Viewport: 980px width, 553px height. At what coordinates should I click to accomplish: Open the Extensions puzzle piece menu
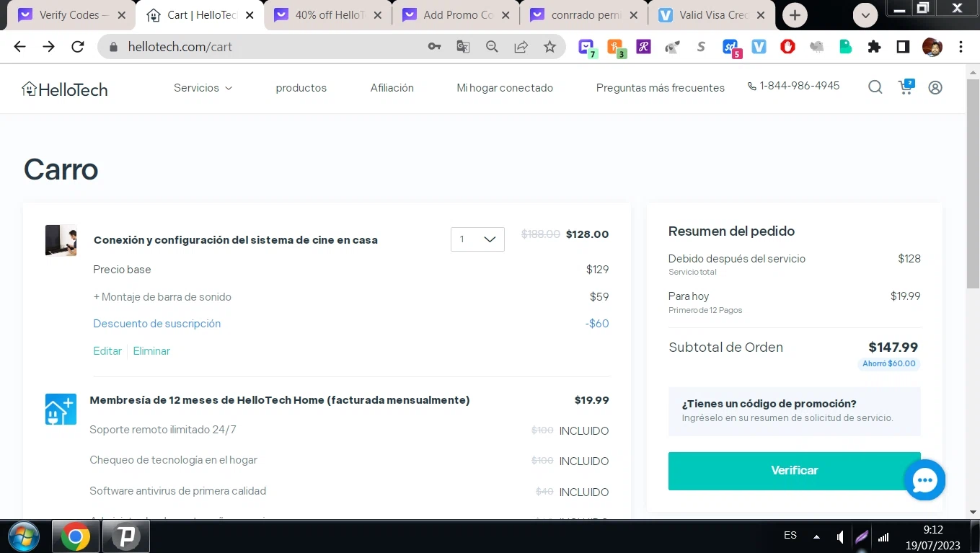(x=874, y=47)
